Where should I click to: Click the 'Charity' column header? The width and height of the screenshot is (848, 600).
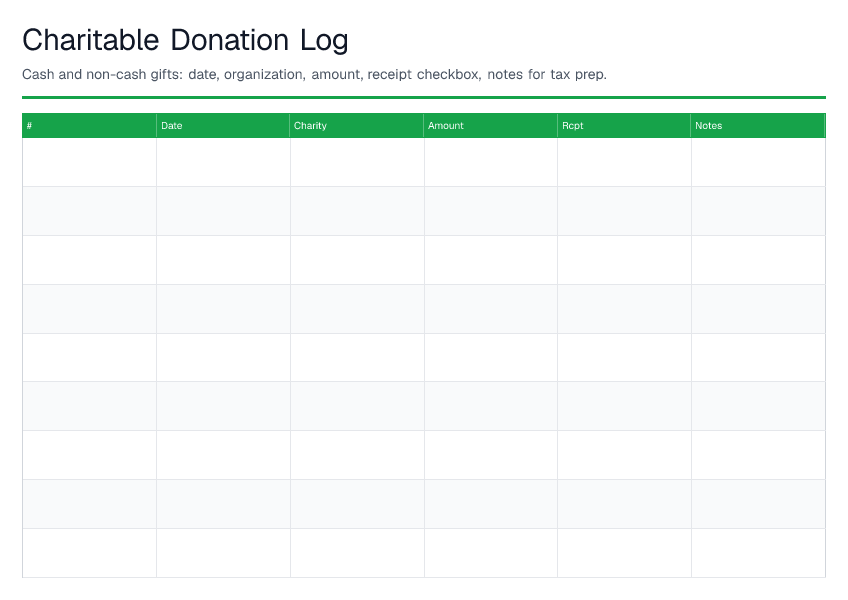[357, 126]
